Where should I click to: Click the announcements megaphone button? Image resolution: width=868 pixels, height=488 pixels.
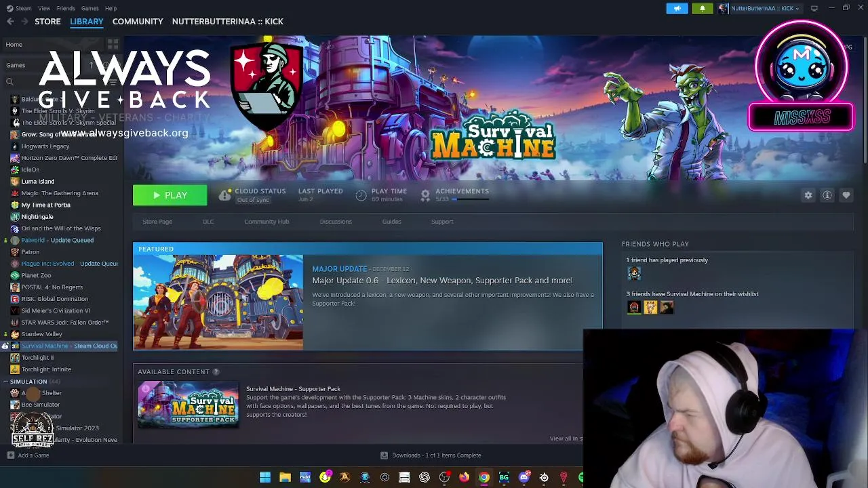tap(677, 8)
